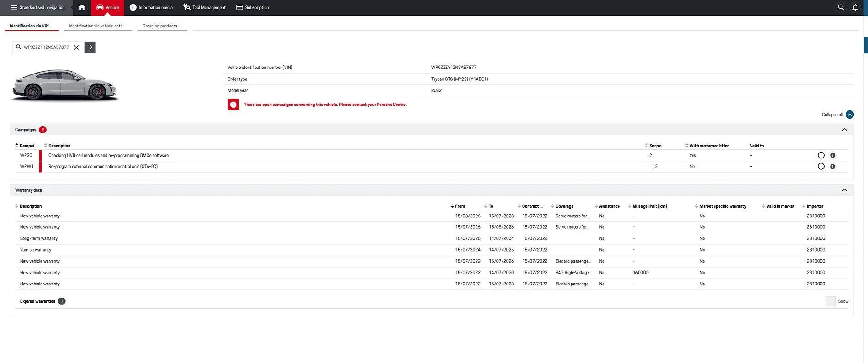Sort campaigns by With customer letter

(x=707, y=146)
